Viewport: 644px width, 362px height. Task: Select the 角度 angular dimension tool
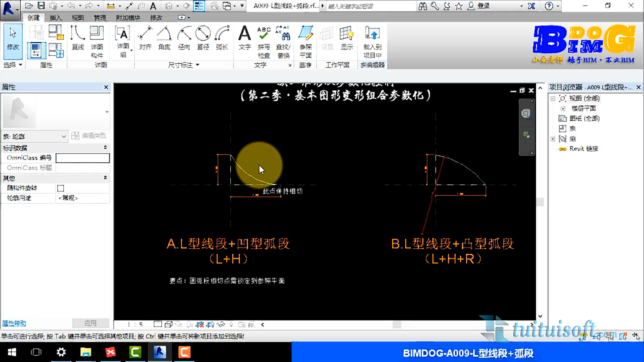click(164, 38)
